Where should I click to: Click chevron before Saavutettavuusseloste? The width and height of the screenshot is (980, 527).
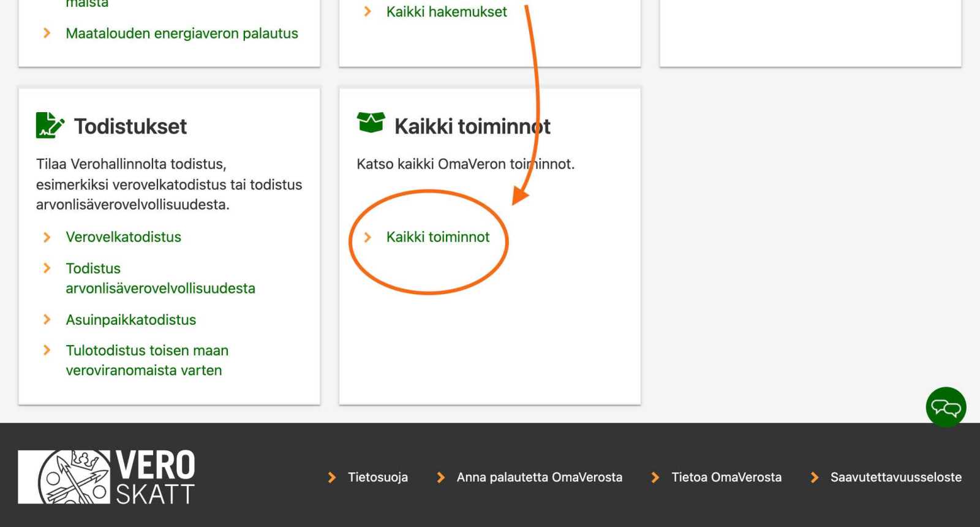click(815, 477)
